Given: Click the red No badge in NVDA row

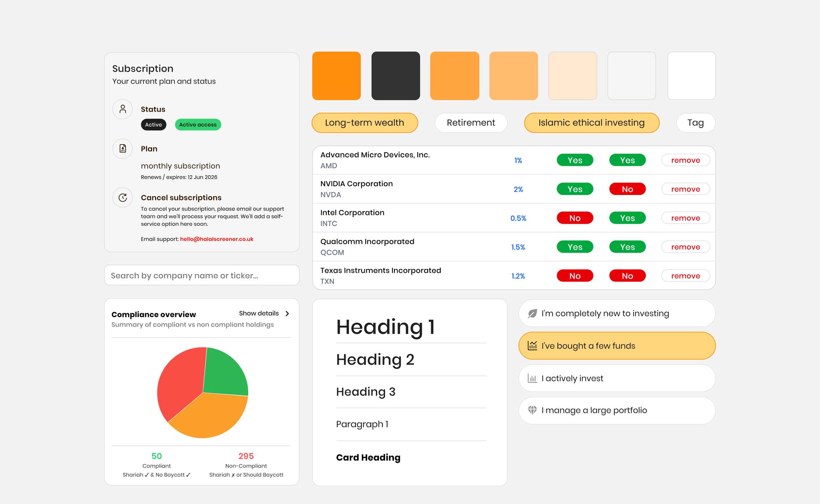Looking at the screenshot, I should (x=627, y=189).
